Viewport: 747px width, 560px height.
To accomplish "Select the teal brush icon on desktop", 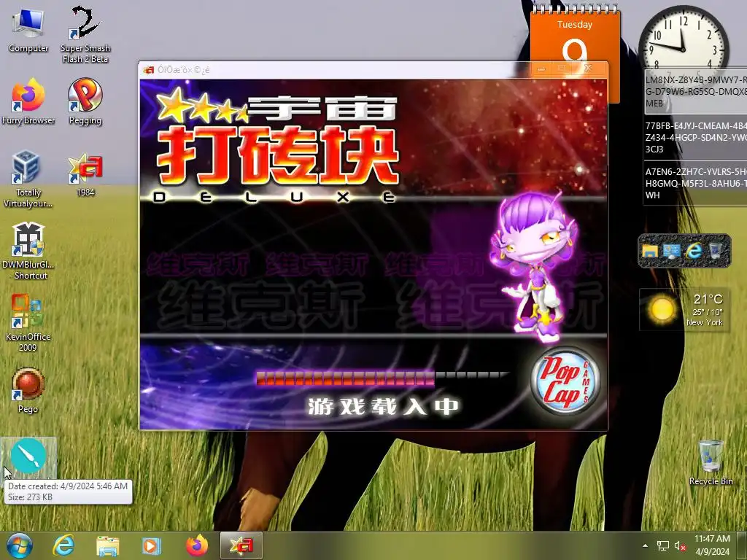I will coord(28,457).
